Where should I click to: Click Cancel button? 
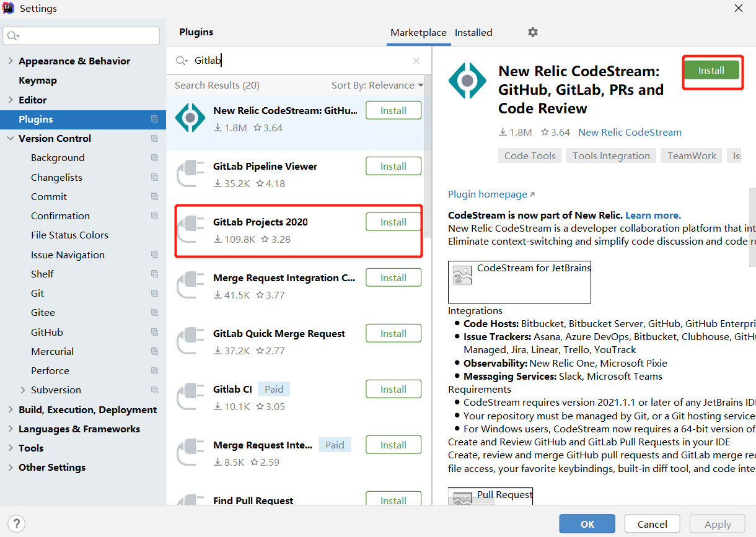pos(653,524)
